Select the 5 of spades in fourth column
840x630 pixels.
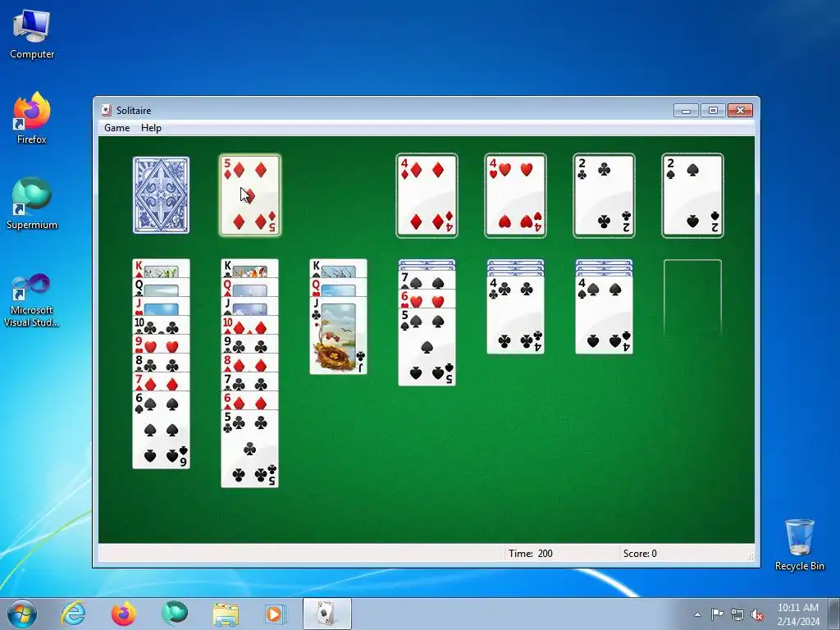pyautogui.click(x=427, y=347)
